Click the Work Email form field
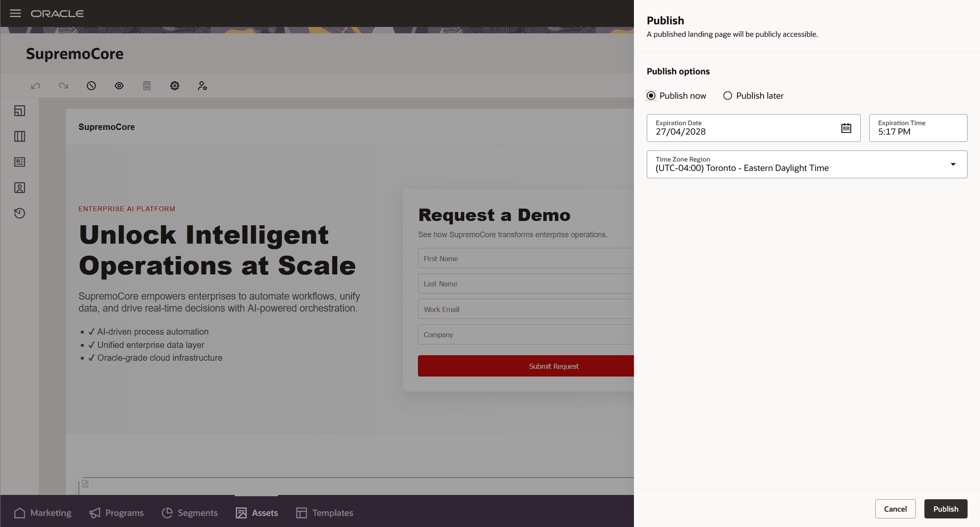Viewport: 980px width, 527px height. point(526,309)
